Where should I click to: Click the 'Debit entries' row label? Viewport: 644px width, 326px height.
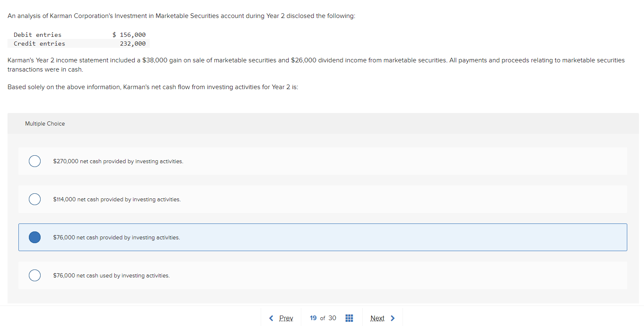click(x=38, y=35)
